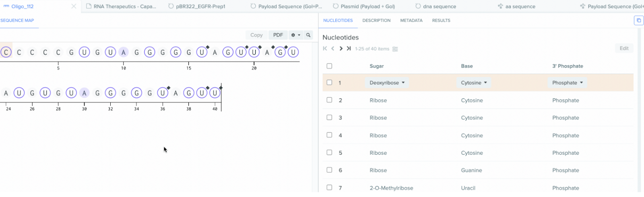The height and width of the screenshot is (197, 644).
Task: Go to previous nucleotides page
Action: click(333, 49)
